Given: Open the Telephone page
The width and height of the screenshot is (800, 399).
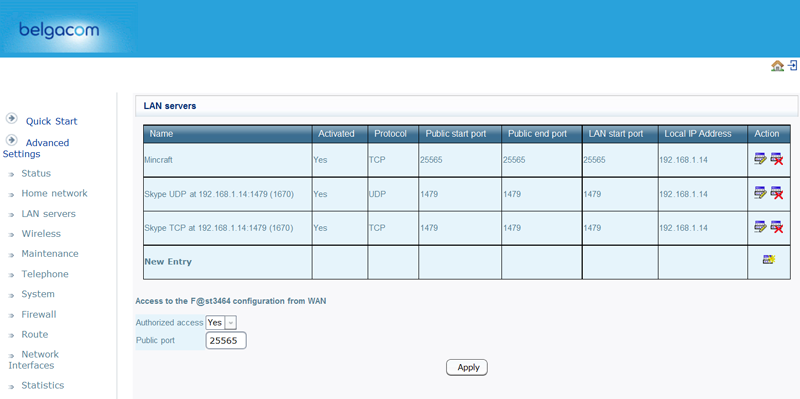Looking at the screenshot, I should [45, 274].
